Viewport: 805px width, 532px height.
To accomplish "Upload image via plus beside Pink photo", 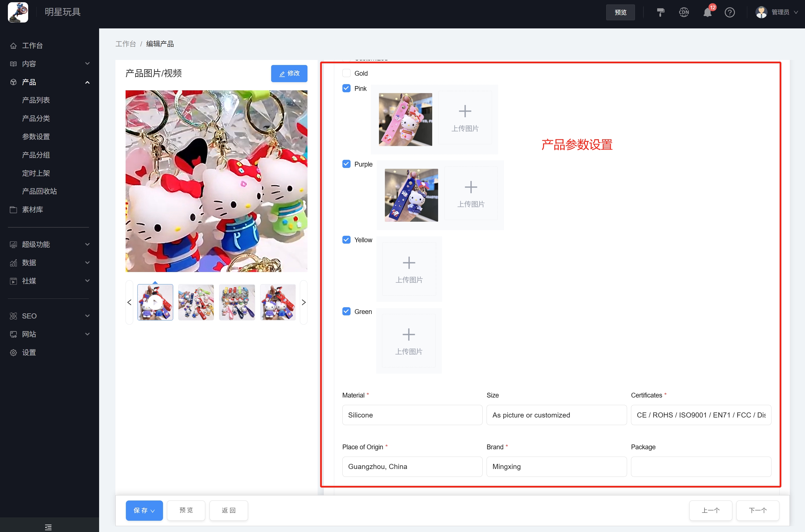I will [465, 118].
